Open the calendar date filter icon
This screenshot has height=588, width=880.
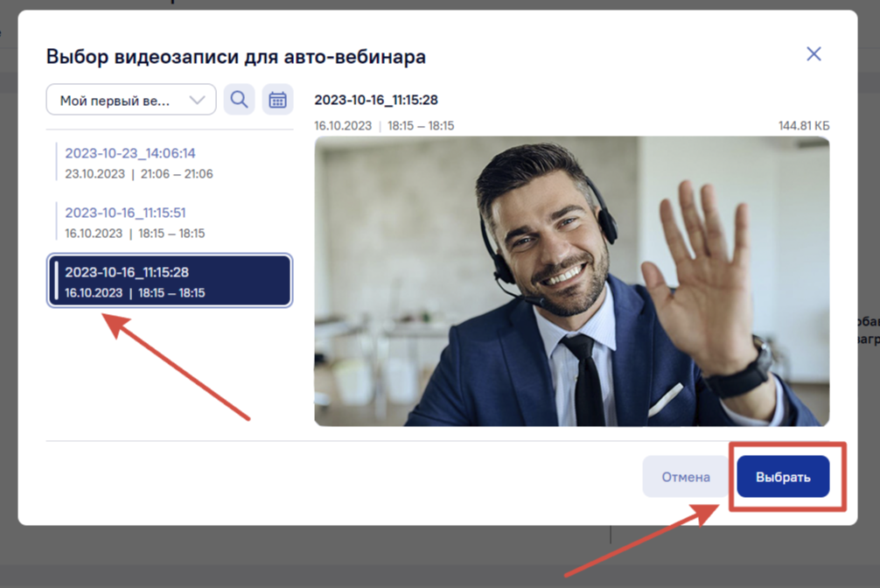[277, 100]
